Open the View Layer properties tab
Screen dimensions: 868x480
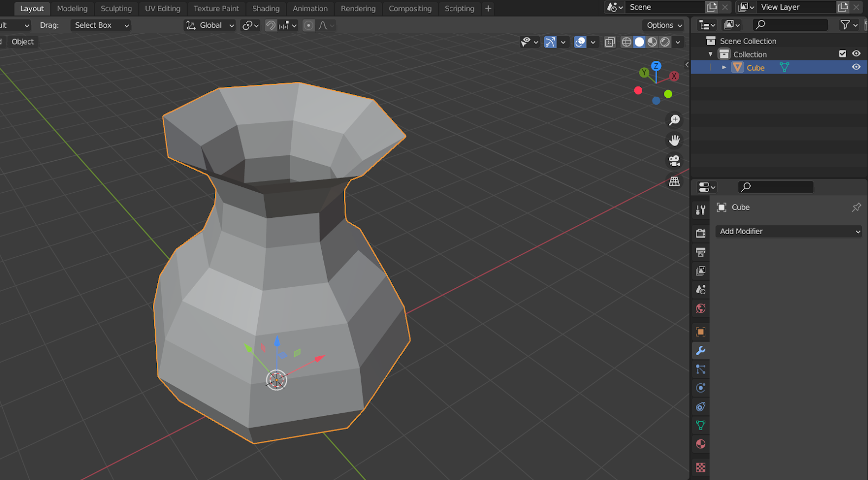click(x=700, y=270)
